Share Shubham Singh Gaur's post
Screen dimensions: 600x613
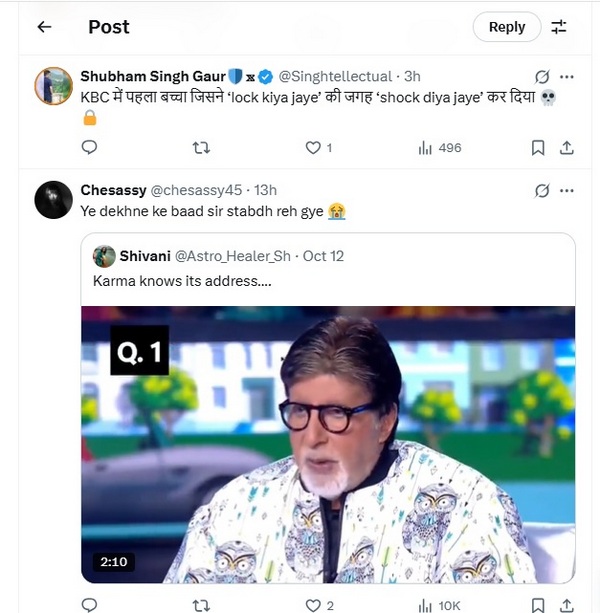tap(566, 147)
